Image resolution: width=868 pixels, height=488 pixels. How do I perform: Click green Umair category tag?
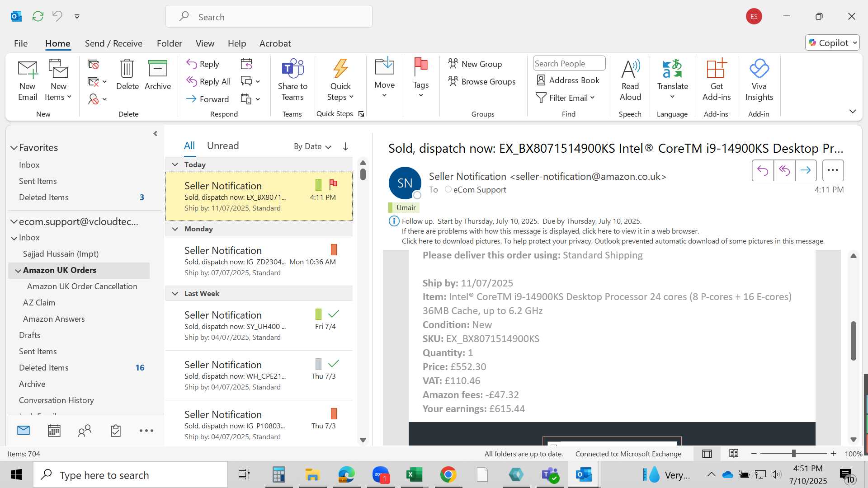pos(403,207)
